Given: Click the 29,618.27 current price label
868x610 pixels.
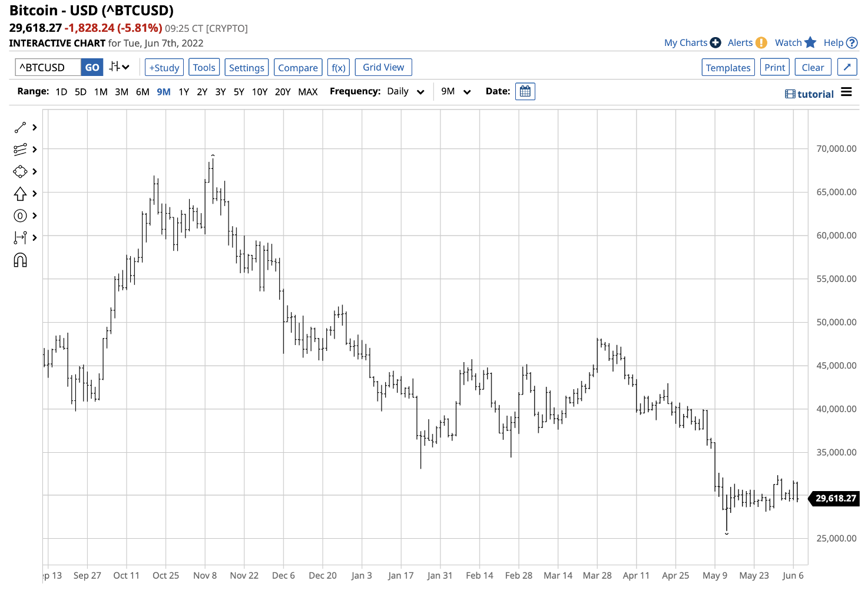Looking at the screenshot, I should coord(835,499).
